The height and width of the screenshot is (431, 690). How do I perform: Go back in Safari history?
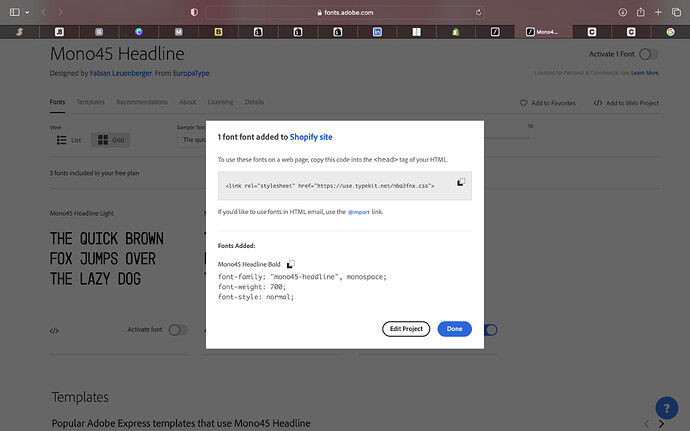pyautogui.click(x=44, y=12)
